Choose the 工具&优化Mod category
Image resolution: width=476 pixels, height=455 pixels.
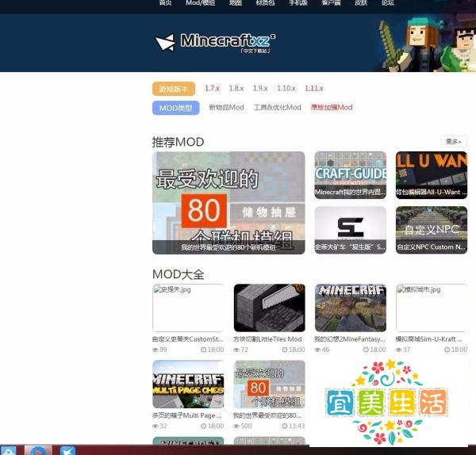278,107
